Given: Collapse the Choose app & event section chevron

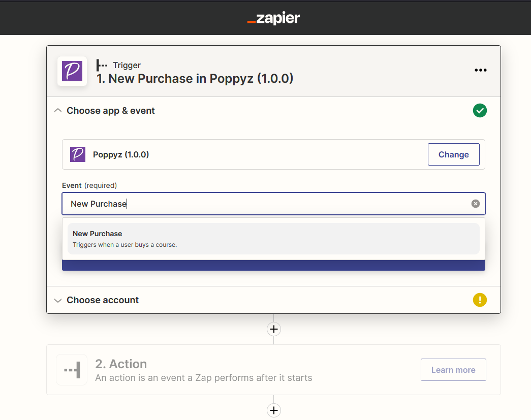Looking at the screenshot, I should click(x=58, y=111).
